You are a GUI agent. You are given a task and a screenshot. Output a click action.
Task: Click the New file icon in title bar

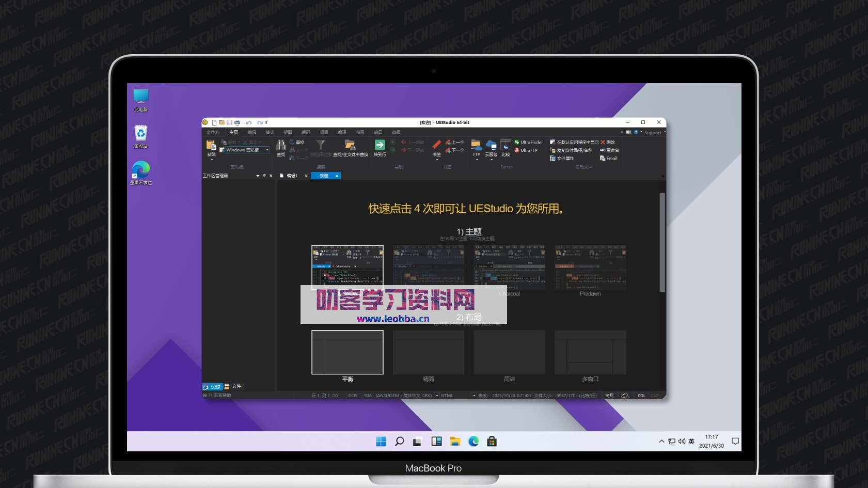click(x=214, y=123)
